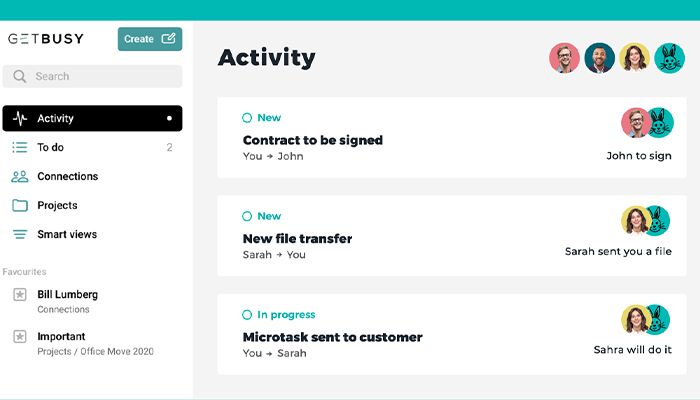Click the To do list icon

20,147
